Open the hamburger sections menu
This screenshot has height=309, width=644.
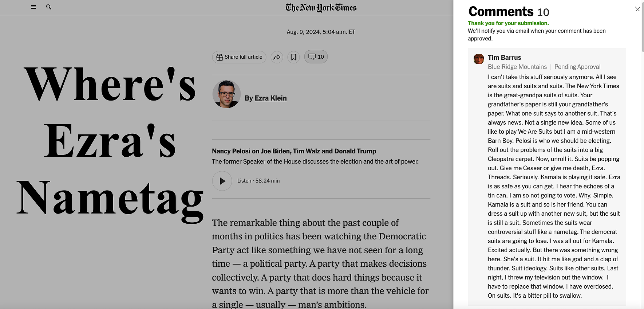coord(33,7)
